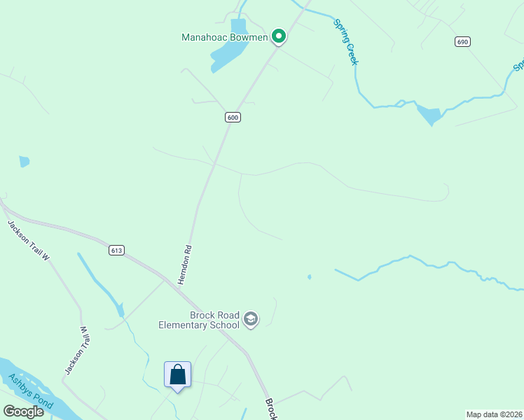Click the small pond at left edge

(24, 161)
